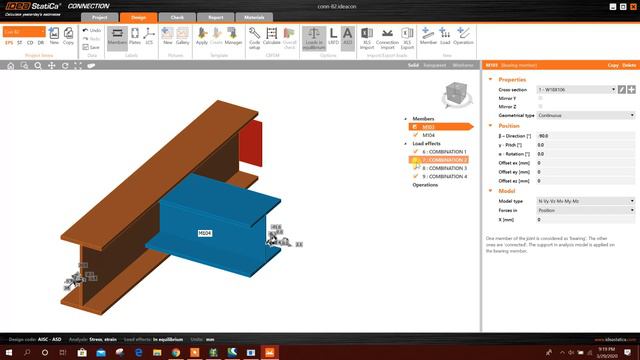The height and width of the screenshot is (360, 640).
Task: Click the zoom-all extents icon
Action: click(x=78, y=66)
